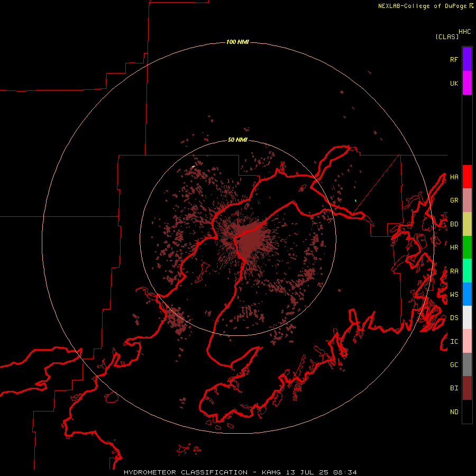
Task: Pick the DS white legend swatch
Action: 467,317
